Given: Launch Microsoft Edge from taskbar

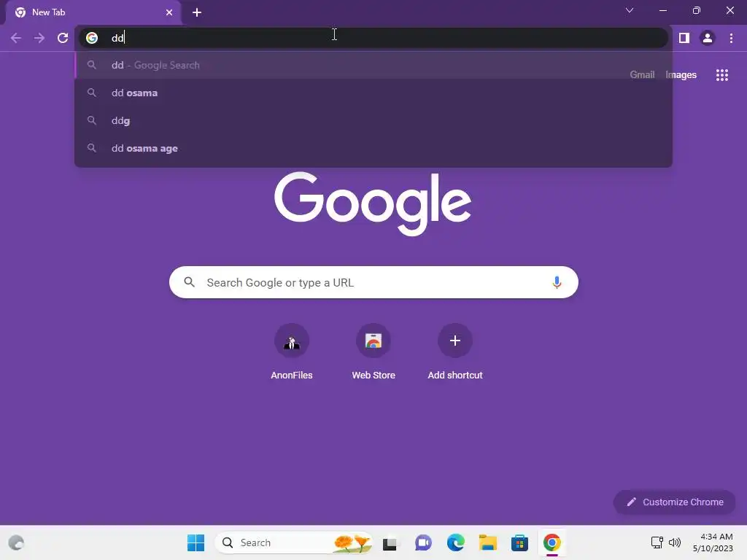Looking at the screenshot, I should click(455, 542).
